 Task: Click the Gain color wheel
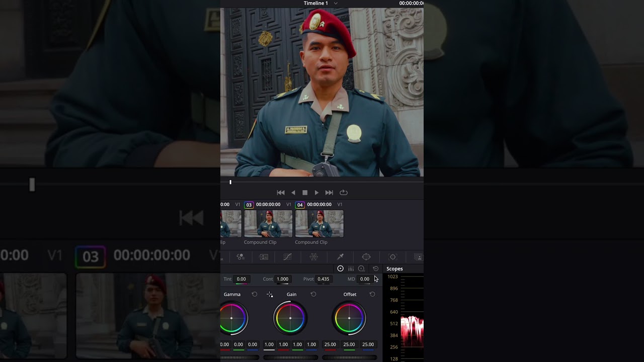click(290, 318)
